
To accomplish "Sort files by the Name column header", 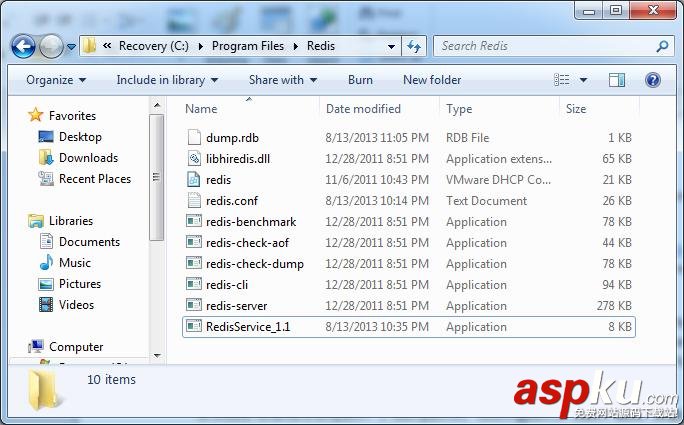I will pos(201,109).
